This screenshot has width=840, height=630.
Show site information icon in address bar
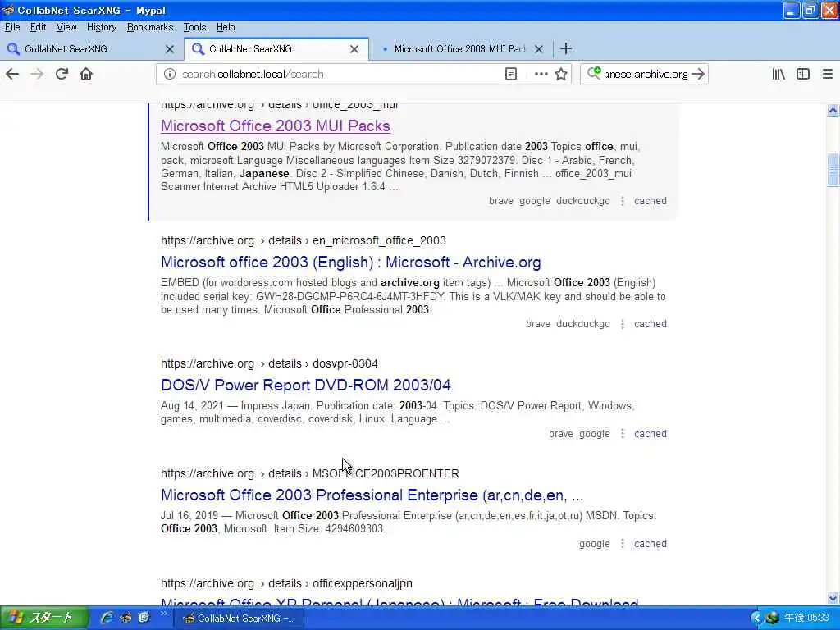click(x=169, y=74)
